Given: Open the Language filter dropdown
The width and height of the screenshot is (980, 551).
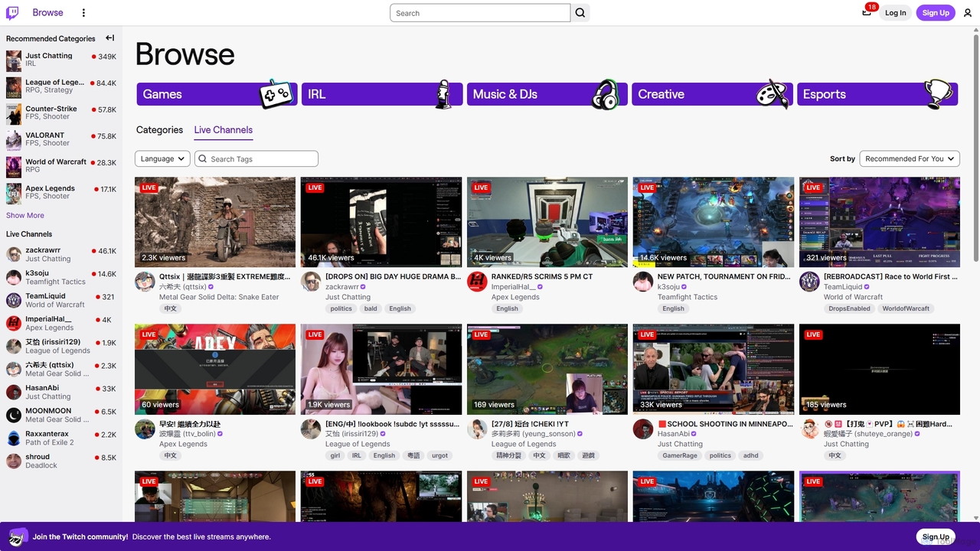Looking at the screenshot, I should [x=162, y=158].
